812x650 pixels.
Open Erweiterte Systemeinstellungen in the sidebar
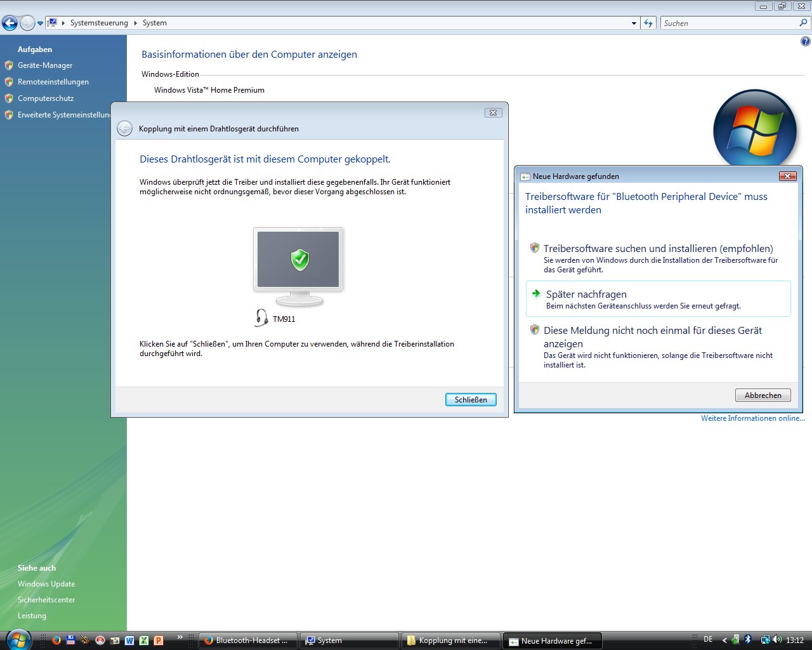pos(64,115)
